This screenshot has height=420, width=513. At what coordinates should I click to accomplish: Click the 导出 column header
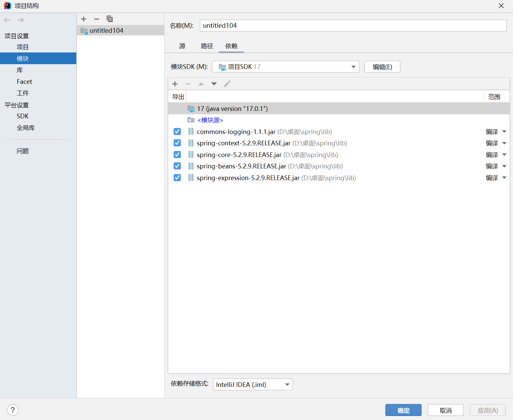pos(178,97)
